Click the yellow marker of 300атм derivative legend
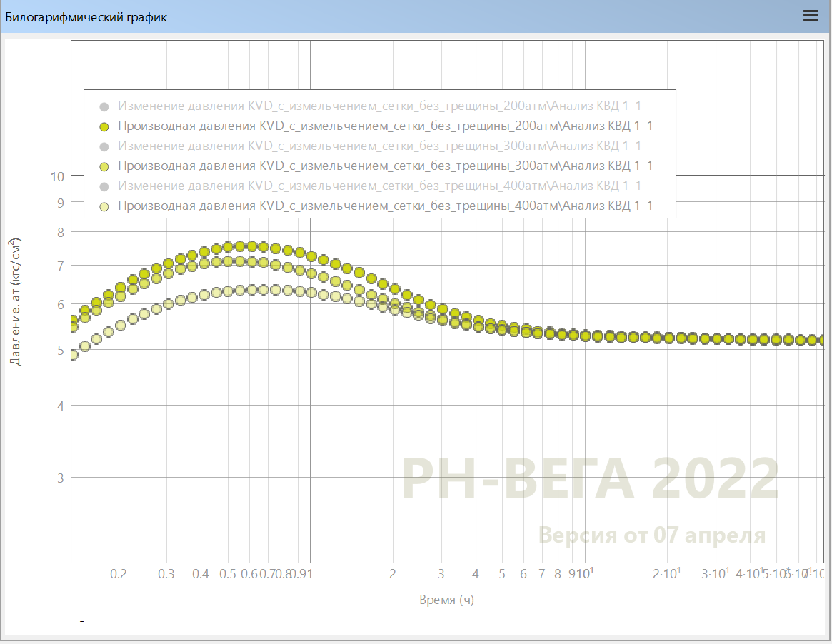This screenshot has height=644, width=832. tap(104, 166)
